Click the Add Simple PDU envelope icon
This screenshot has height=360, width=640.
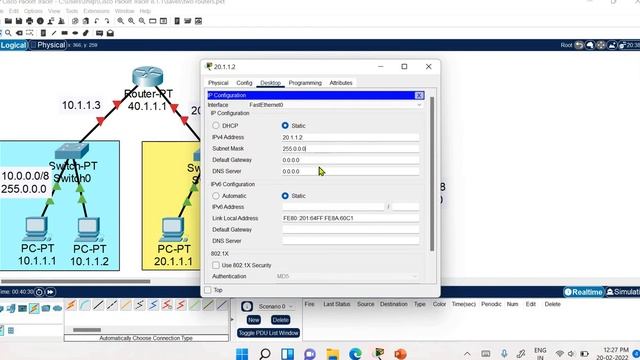[99, 33]
